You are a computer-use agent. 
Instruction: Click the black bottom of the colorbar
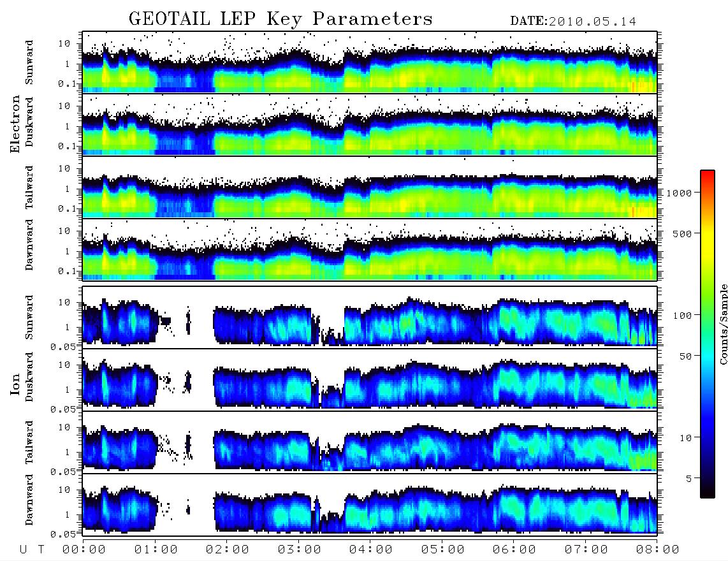pos(708,492)
